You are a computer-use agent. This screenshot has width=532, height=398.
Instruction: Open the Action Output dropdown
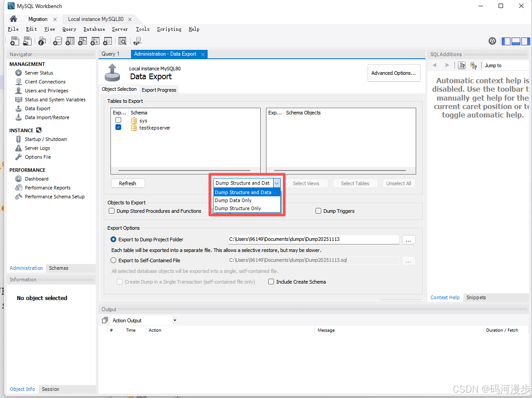[x=175, y=320]
